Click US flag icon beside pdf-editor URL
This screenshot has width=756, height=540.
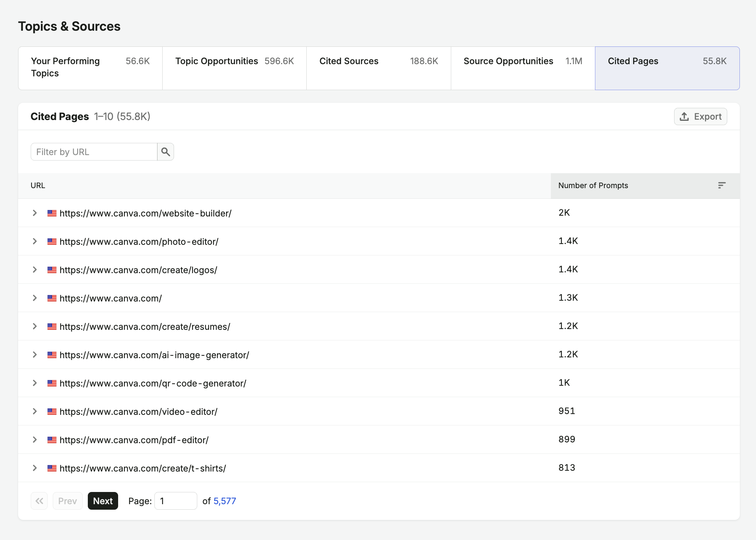(x=52, y=440)
